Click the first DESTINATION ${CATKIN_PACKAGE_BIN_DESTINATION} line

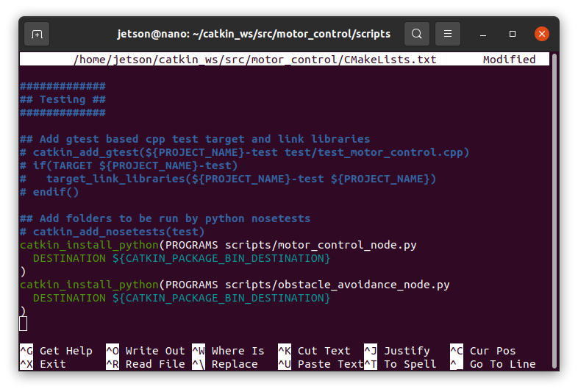coord(182,258)
